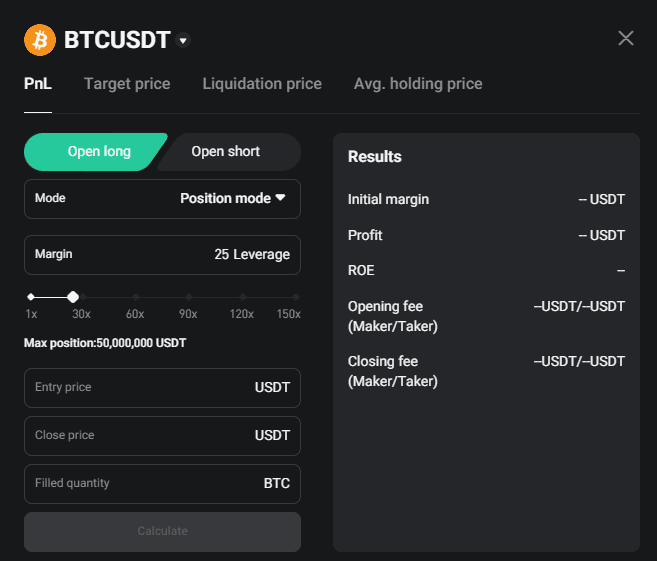Click the Bitcoin logo icon

click(40, 40)
